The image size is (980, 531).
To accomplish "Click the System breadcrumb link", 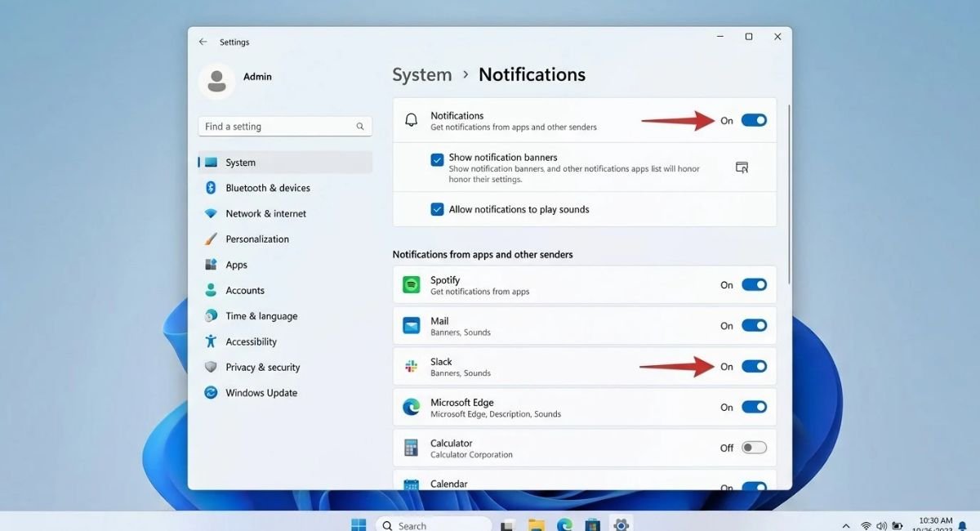I will point(421,75).
